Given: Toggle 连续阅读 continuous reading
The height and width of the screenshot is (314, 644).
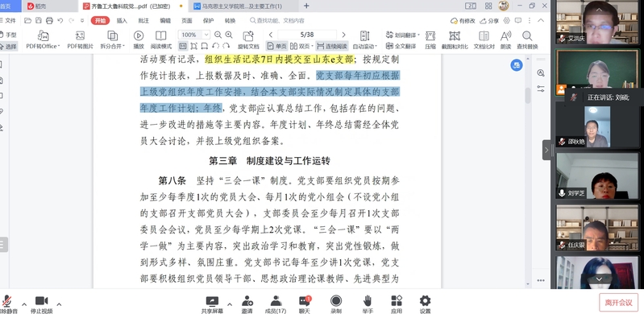Looking at the screenshot, I should [x=332, y=47].
